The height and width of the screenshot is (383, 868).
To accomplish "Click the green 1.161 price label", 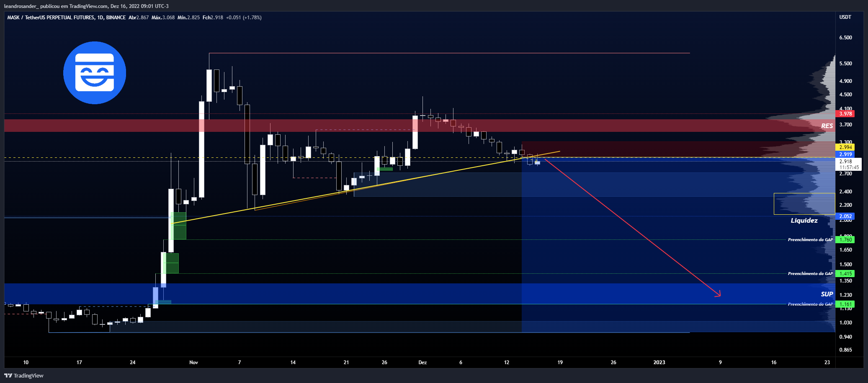I will coord(845,304).
